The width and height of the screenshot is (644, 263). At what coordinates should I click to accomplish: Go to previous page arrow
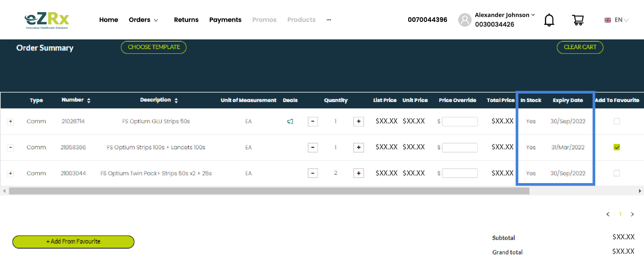[x=608, y=214]
